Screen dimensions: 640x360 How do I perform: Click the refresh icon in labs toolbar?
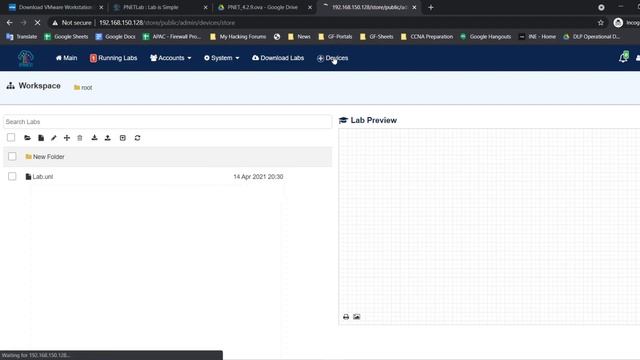pos(138,138)
